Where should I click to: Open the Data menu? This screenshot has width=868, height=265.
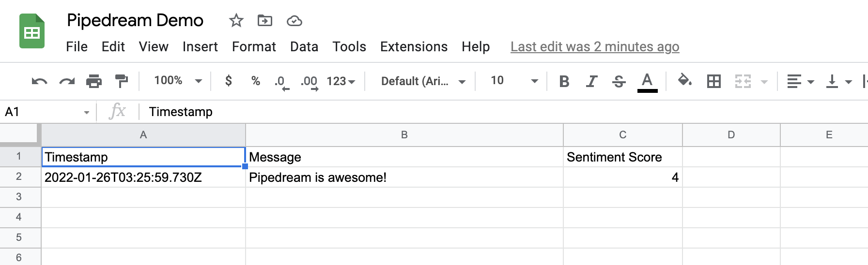pyautogui.click(x=304, y=47)
